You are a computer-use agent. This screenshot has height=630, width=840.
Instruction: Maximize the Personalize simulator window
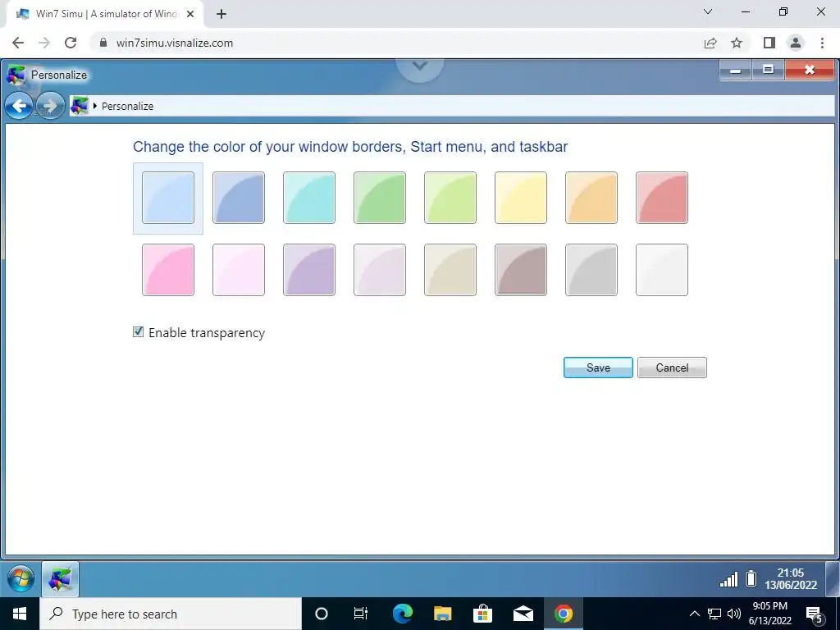coord(768,71)
